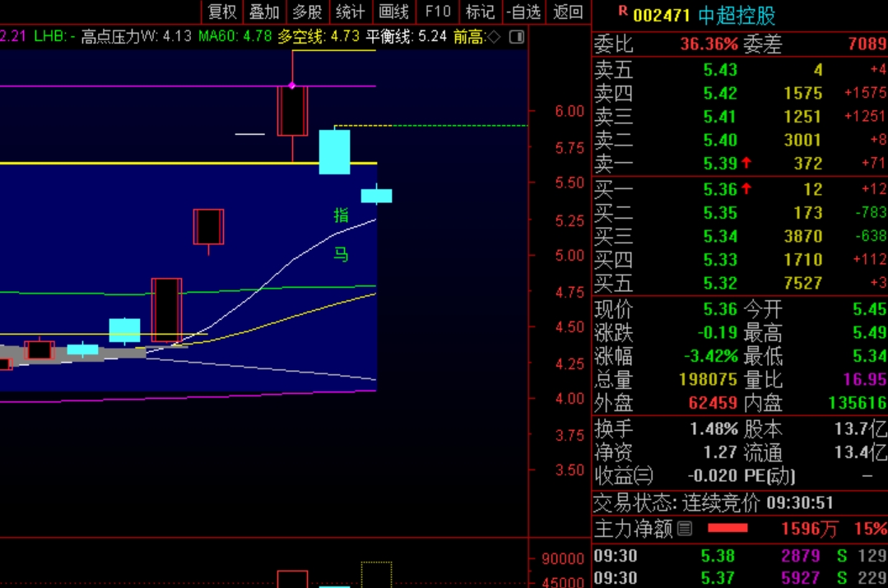Click the MA60: 4.78 indicator label
888x588 pixels.
235,37
